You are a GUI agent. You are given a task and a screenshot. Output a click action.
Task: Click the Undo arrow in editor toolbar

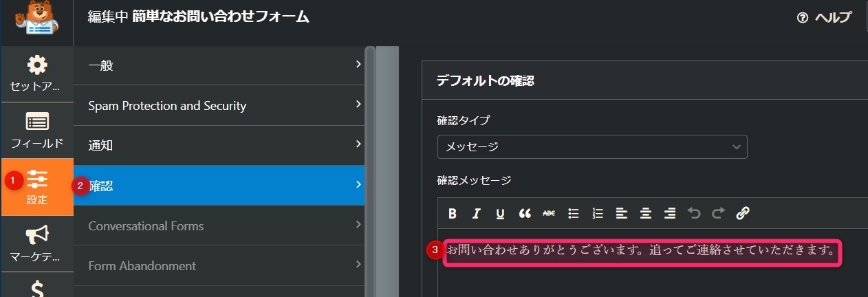pos(694,213)
